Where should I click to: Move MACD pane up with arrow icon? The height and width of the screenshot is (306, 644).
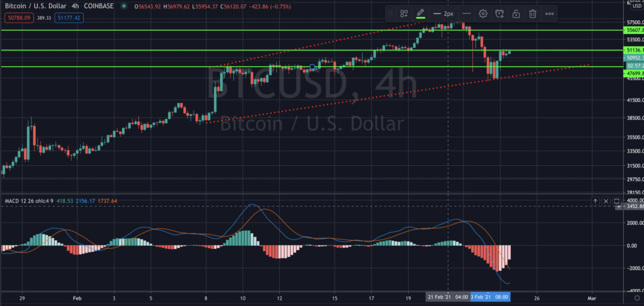[x=595, y=201]
